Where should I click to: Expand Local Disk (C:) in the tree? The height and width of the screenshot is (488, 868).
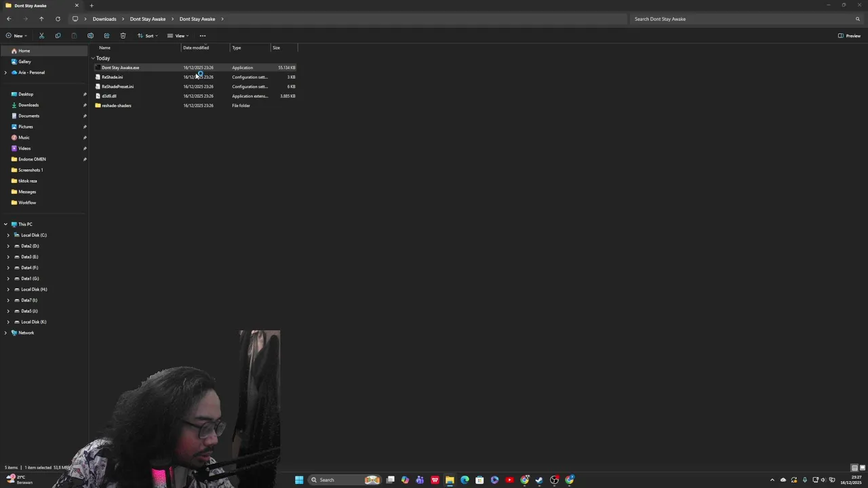8,235
